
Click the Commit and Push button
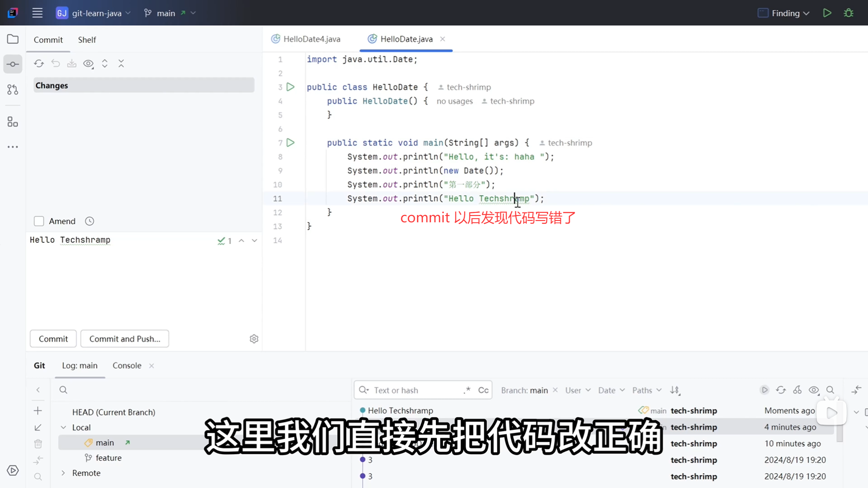click(x=125, y=339)
